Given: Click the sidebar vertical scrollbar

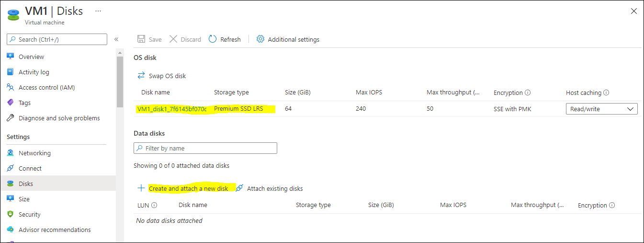Looking at the screenshot, I should [x=120, y=81].
